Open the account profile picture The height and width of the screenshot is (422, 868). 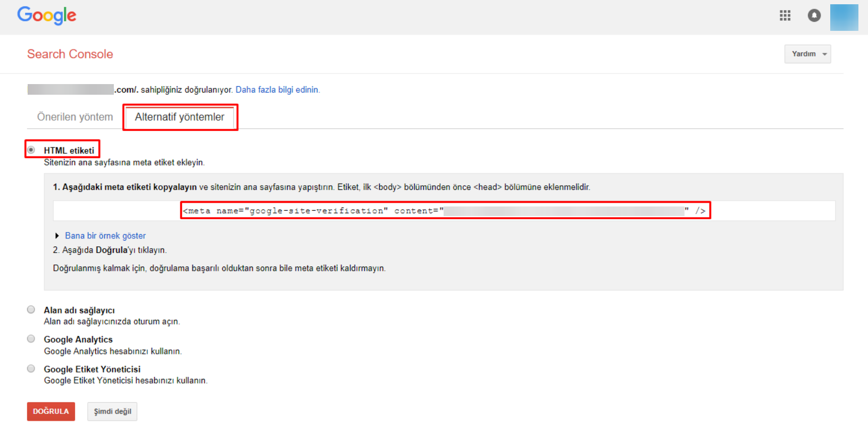[844, 17]
